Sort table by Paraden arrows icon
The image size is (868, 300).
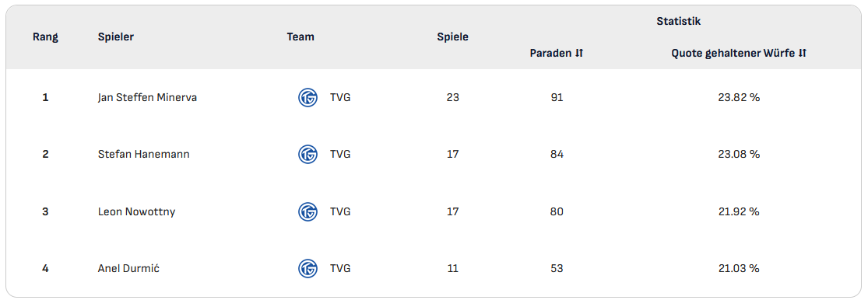[x=579, y=54]
